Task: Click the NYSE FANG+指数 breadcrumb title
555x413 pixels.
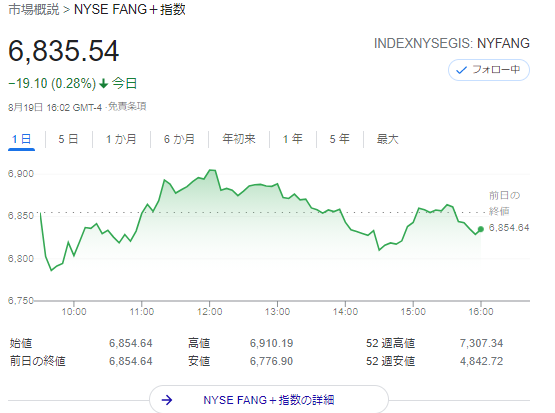Action: tap(130, 10)
